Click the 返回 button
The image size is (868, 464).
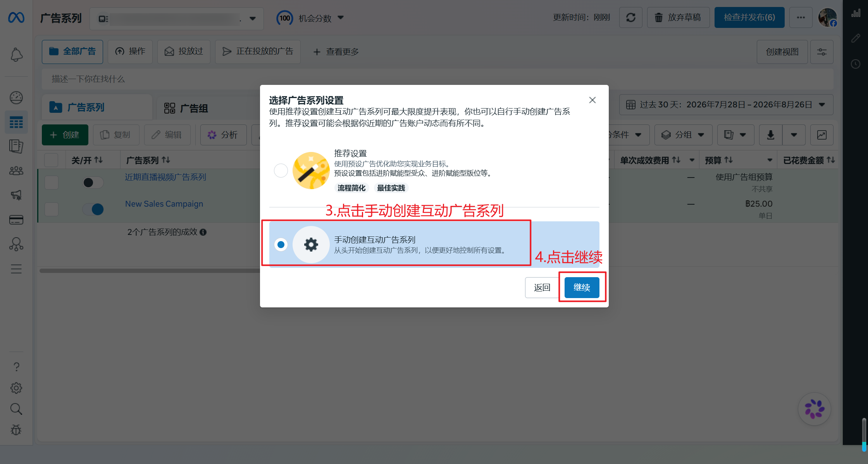click(x=542, y=288)
